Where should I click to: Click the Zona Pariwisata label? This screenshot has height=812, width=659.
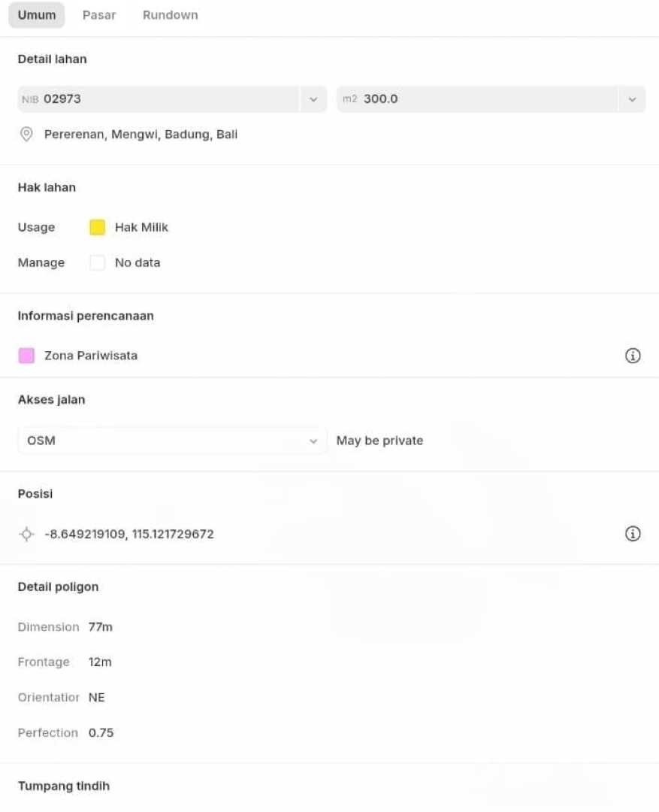pyautogui.click(x=91, y=356)
